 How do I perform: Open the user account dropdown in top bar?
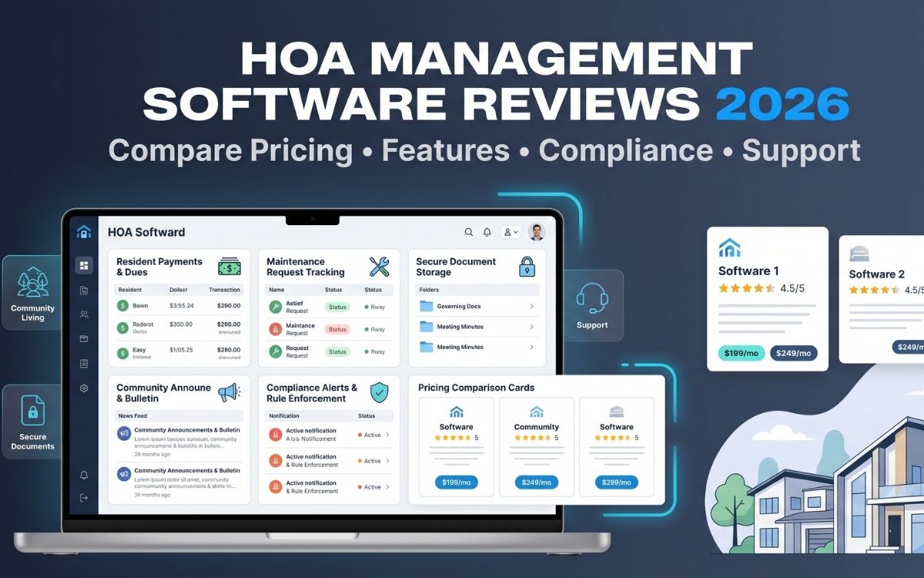tap(511, 232)
